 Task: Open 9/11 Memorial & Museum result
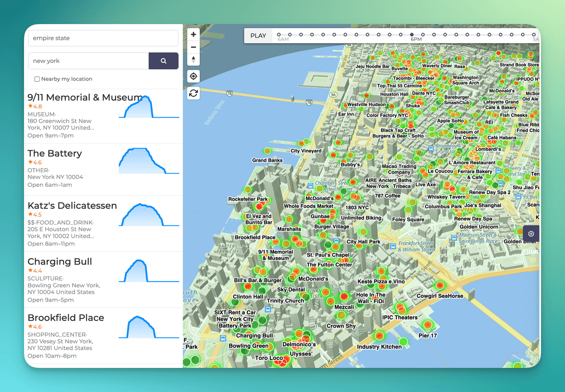(x=103, y=116)
